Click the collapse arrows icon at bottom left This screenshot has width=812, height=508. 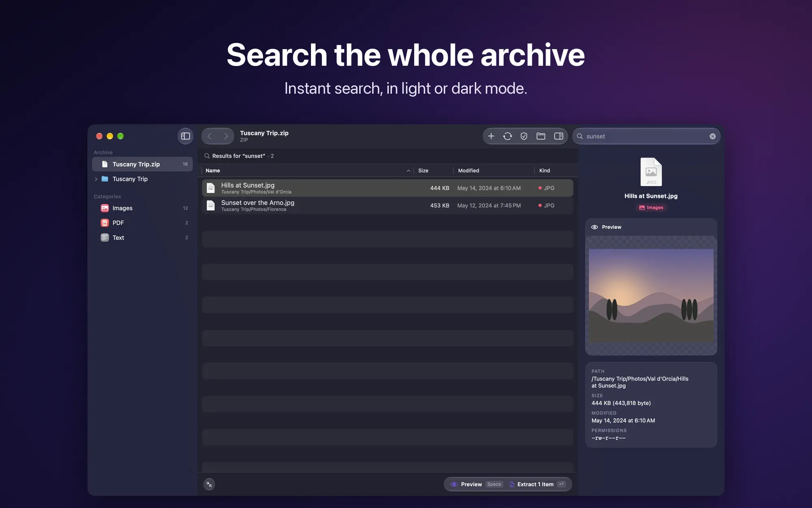209,484
